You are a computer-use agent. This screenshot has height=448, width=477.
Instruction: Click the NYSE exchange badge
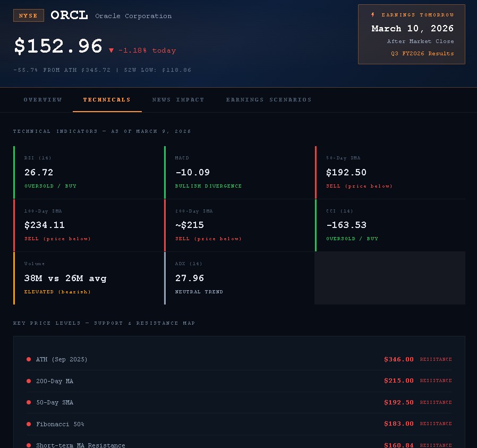coord(29,16)
